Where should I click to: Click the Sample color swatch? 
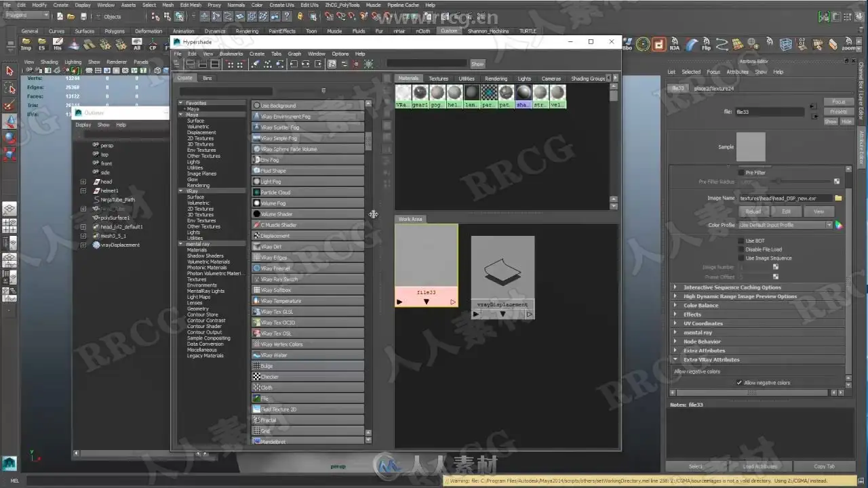pos(751,147)
